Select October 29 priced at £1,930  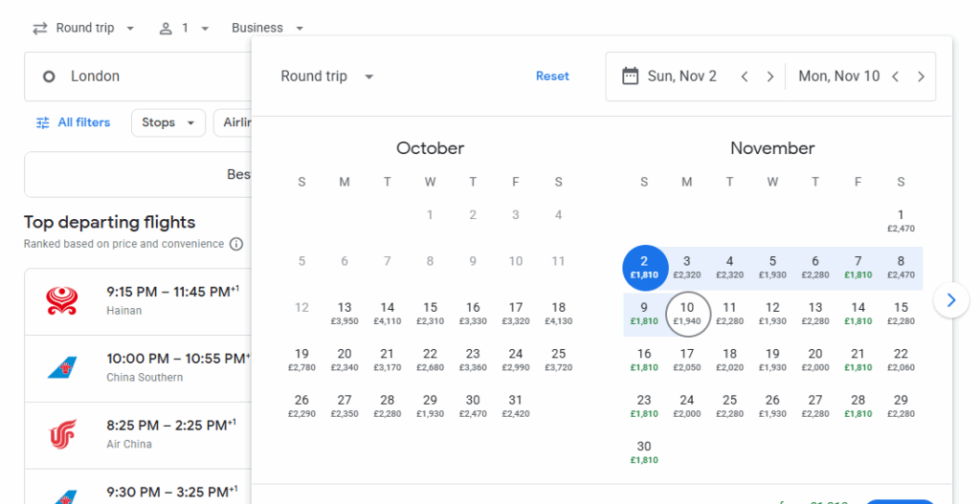[430, 405]
